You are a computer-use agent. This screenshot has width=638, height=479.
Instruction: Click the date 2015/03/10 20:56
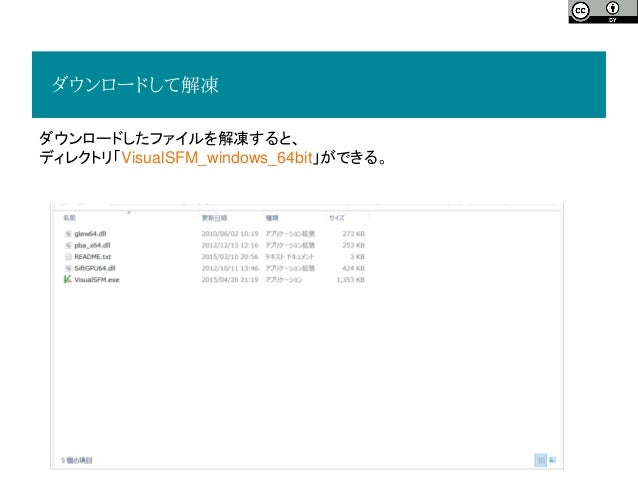pos(230,256)
